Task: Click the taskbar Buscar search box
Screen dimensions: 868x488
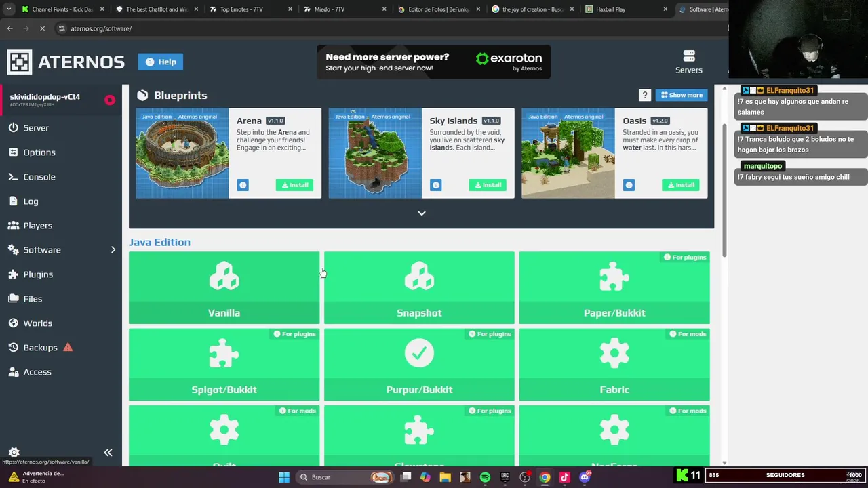Action: click(344, 477)
